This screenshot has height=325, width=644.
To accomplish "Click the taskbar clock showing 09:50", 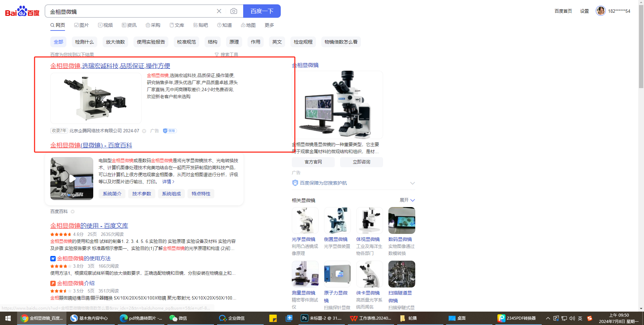I will (x=619, y=318).
